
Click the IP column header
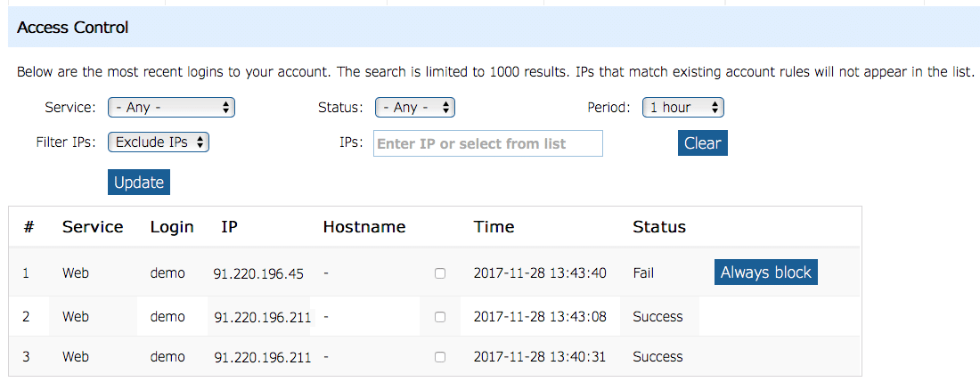pos(229,227)
